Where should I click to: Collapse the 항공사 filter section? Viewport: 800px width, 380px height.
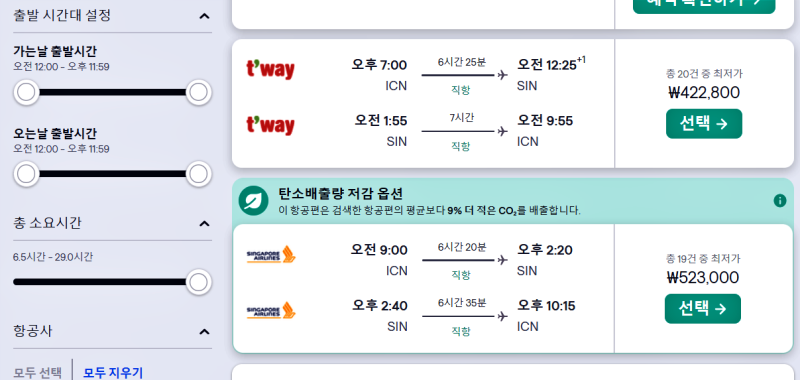point(204,332)
